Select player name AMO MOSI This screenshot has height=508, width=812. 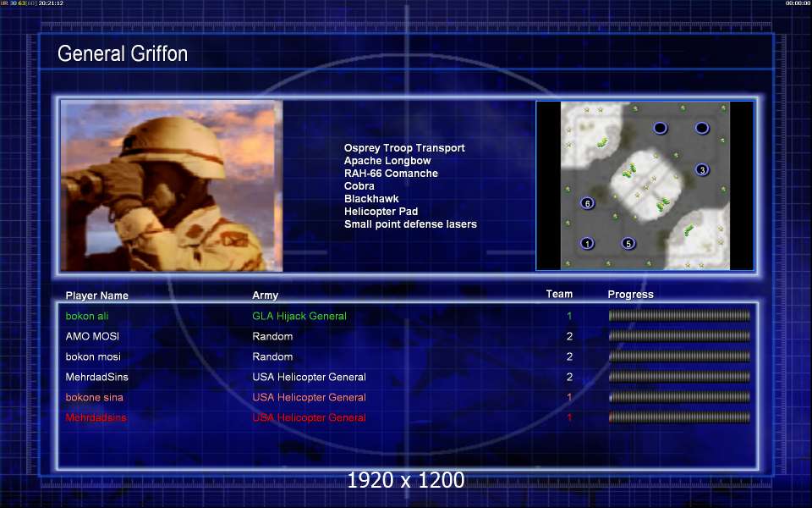(92, 336)
